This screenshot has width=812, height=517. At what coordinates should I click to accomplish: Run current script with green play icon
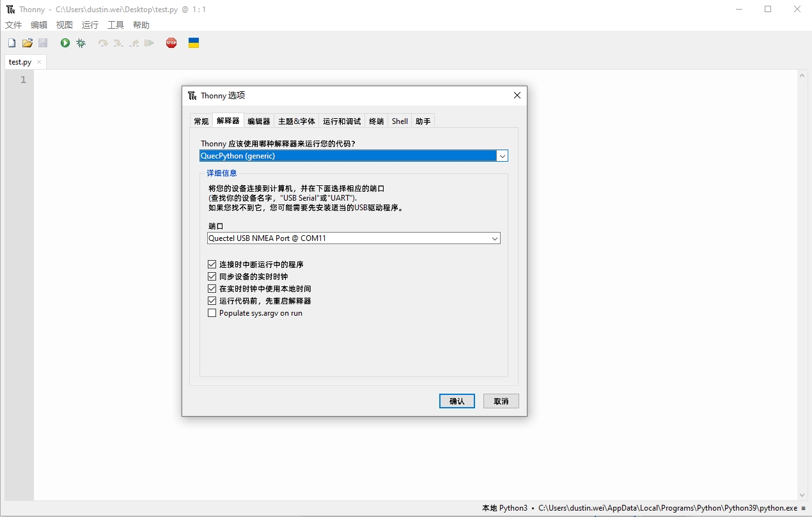tap(65, 43)
